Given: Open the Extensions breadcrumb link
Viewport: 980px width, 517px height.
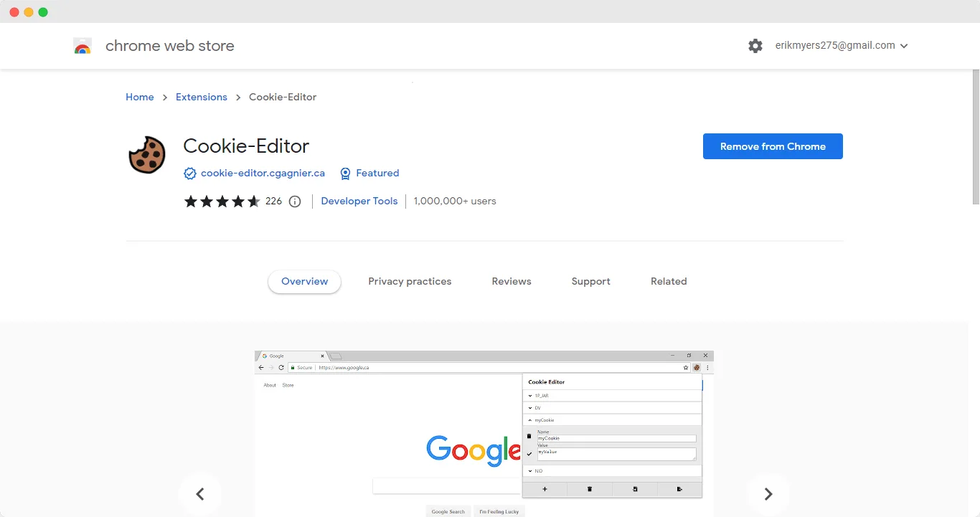Looking at the screenshot, I should click(x=202, y=97).
